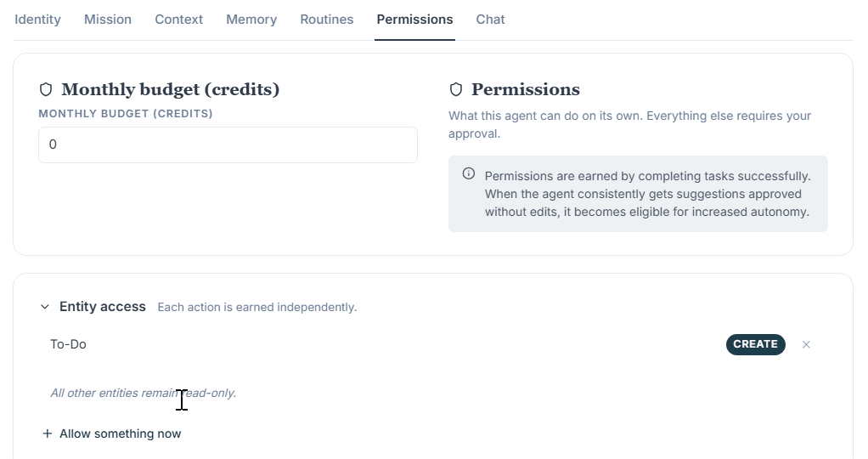The height and width of the screenshot is (459, 868).
Task: Open the Identity tab
Action: point(37,20)
